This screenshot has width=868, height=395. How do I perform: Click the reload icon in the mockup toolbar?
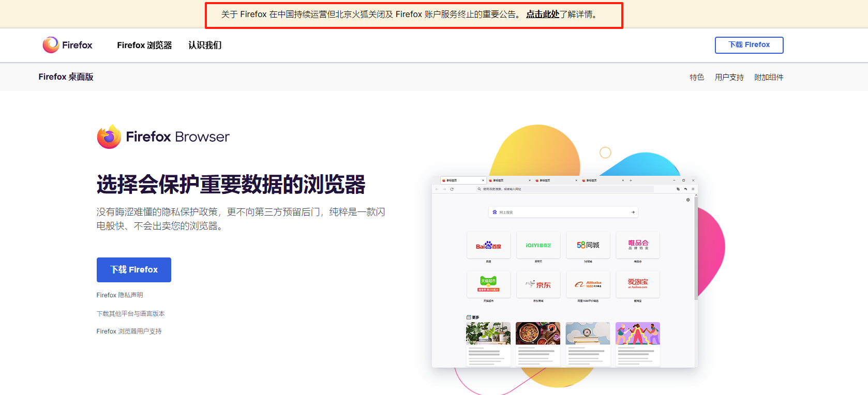pyautogui.click(x=452, y=189)
